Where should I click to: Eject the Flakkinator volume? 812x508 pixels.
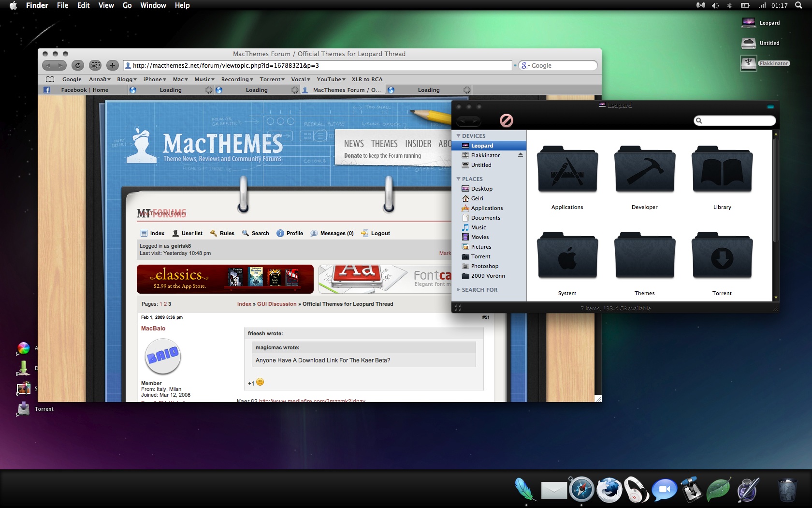click(x=521, y=155)
